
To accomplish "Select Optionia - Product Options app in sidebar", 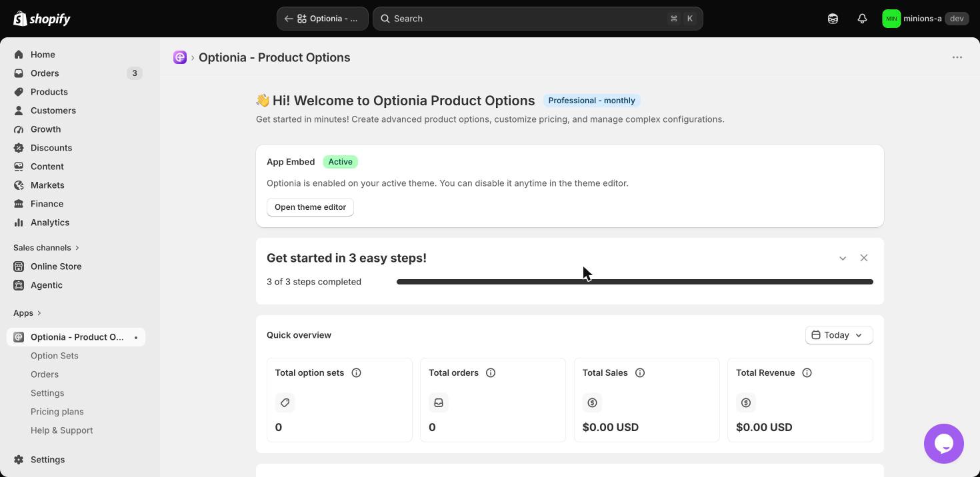I will point(76,337).
